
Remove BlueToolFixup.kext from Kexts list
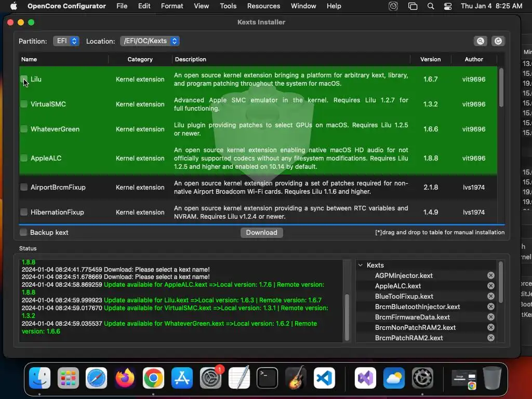[490, 296]
